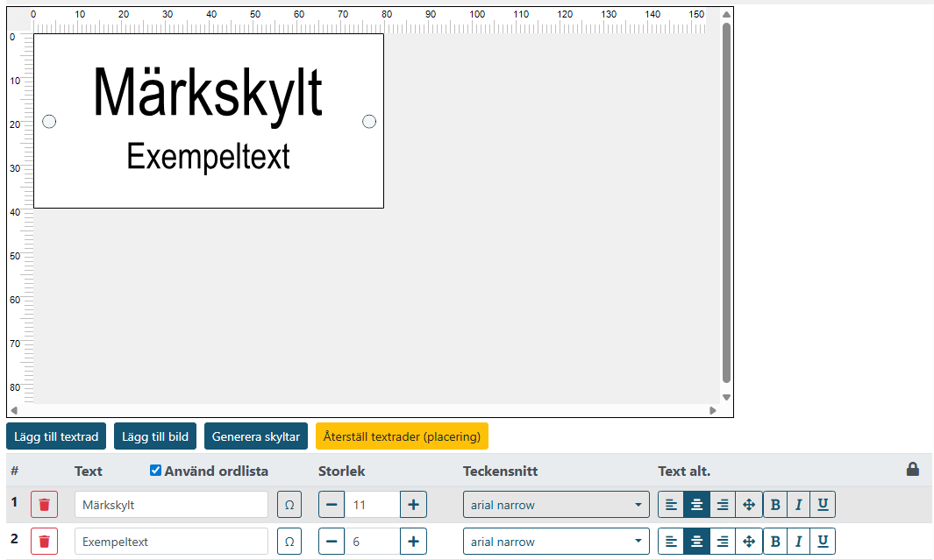934x560 pixels.
Task: Increase Märkskylt size with the plus button
Action: pyautogui.click(x=412, y=504)
